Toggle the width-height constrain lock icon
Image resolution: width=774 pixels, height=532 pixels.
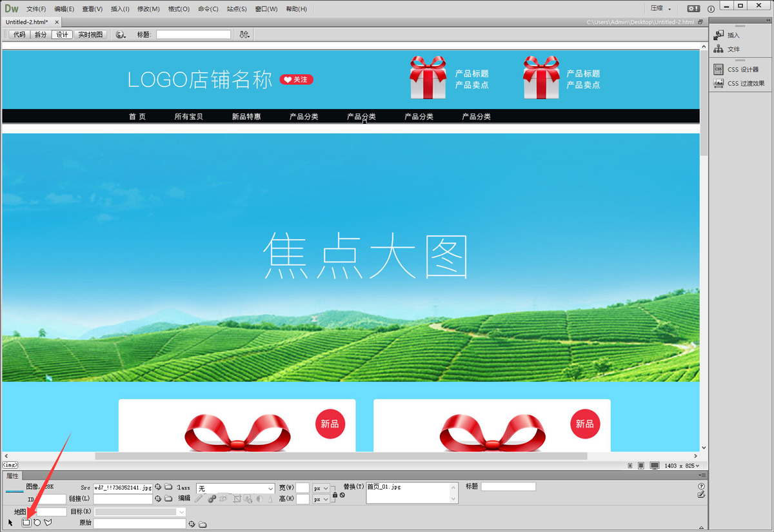coord(335,494)
